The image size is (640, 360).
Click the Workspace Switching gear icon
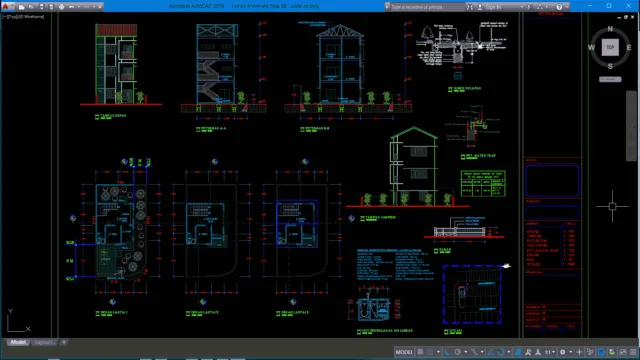click(562, 352)
